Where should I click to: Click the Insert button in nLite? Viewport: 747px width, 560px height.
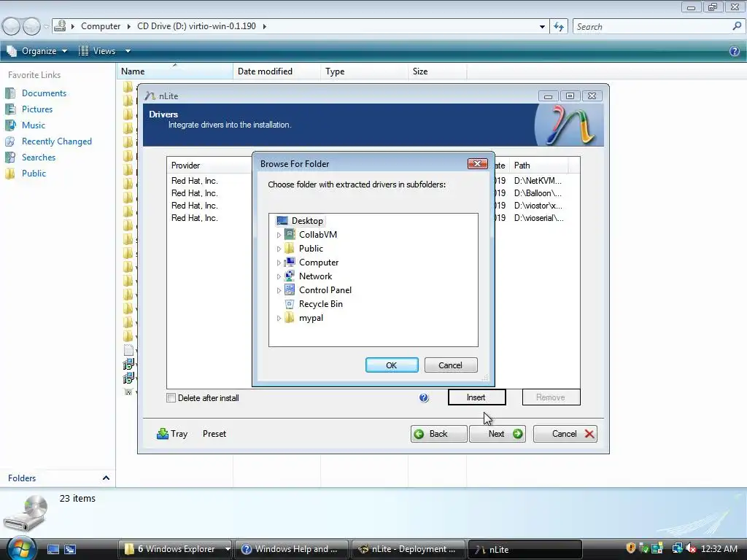(477, 397)
